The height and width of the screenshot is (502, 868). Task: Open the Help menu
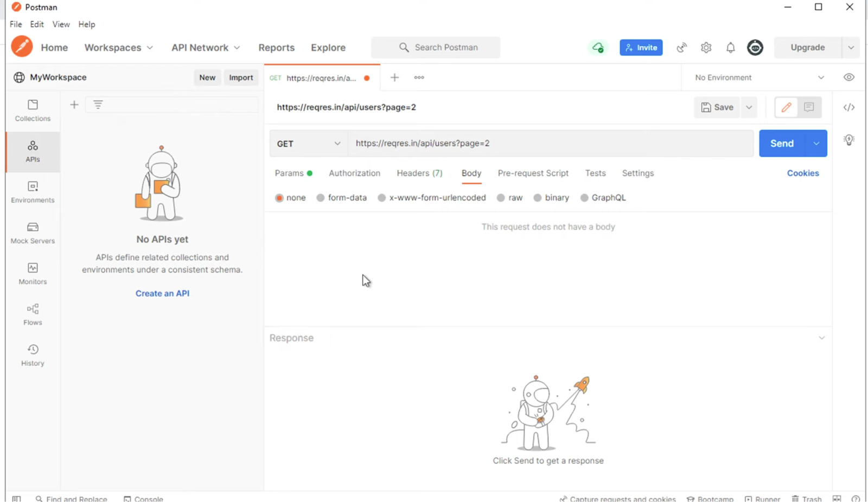(x=86, y=24)
